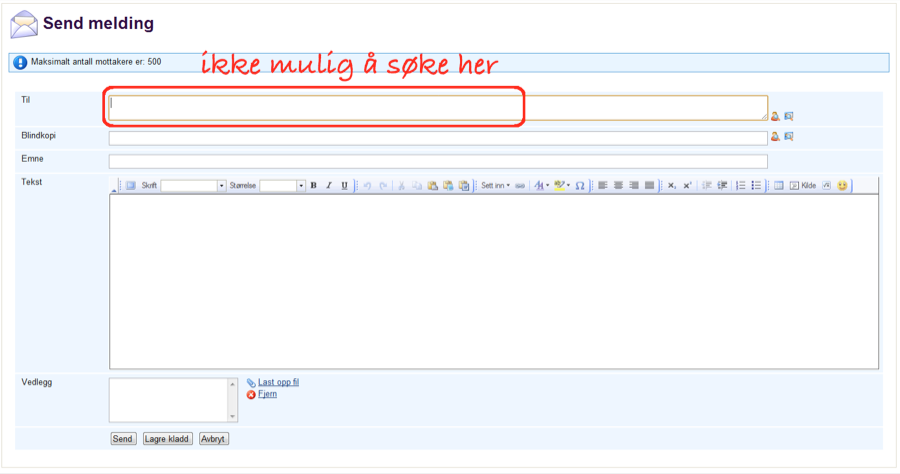Click the maximize editor icon left of Skrift
This screenshot has height=474, width=900.
pos(131,185)
